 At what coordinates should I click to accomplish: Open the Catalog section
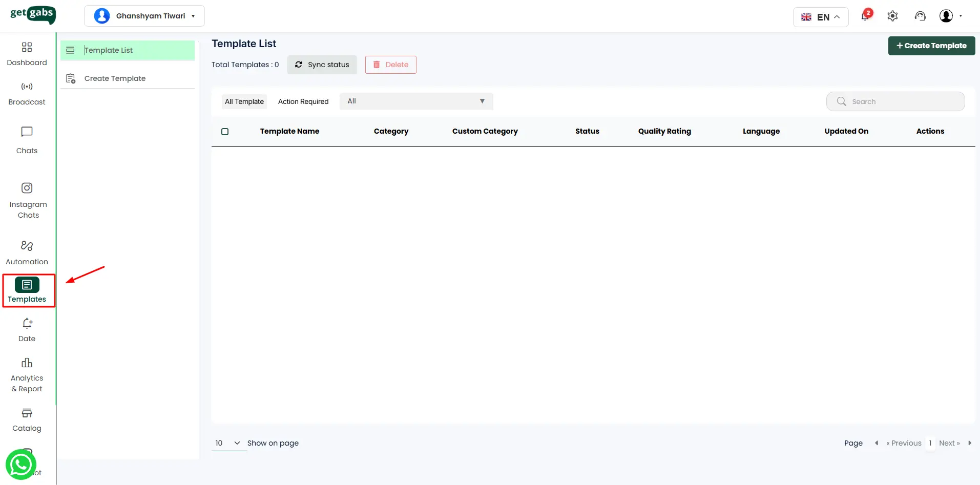point(27,419)
